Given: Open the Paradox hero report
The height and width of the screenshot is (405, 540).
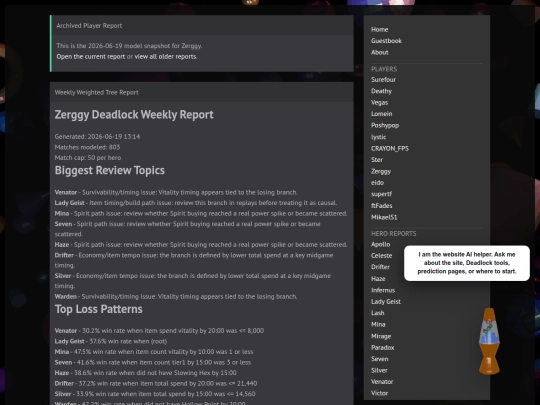Looking at the screenshot, I should (x=383, y=347).
